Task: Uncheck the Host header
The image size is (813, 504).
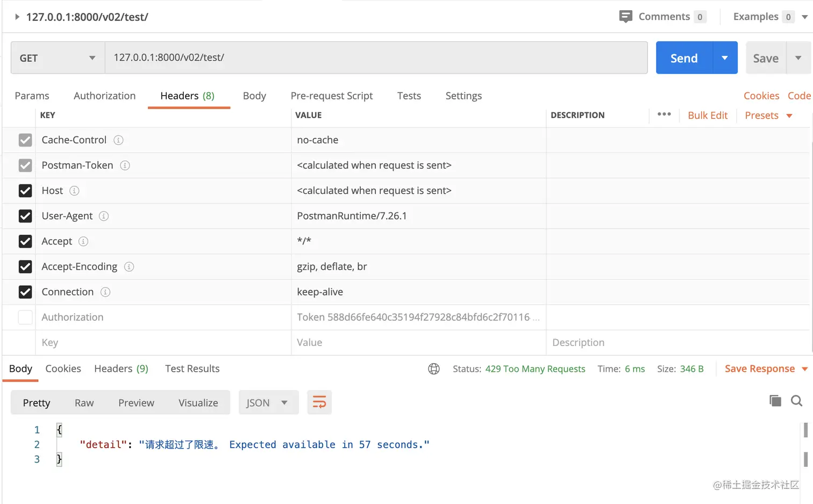Action: (x=25, y=191)
